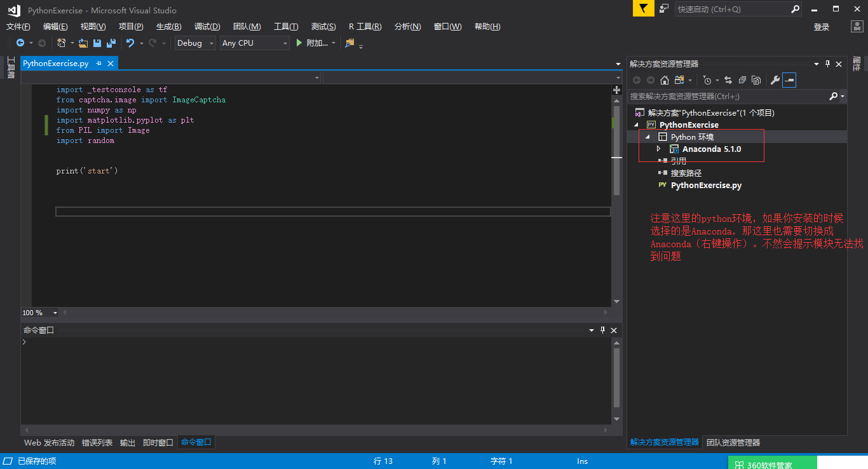Click the Home icon in Solution Explorer
The height and width of the screenshot is (469, 868).
click(665, 80)
